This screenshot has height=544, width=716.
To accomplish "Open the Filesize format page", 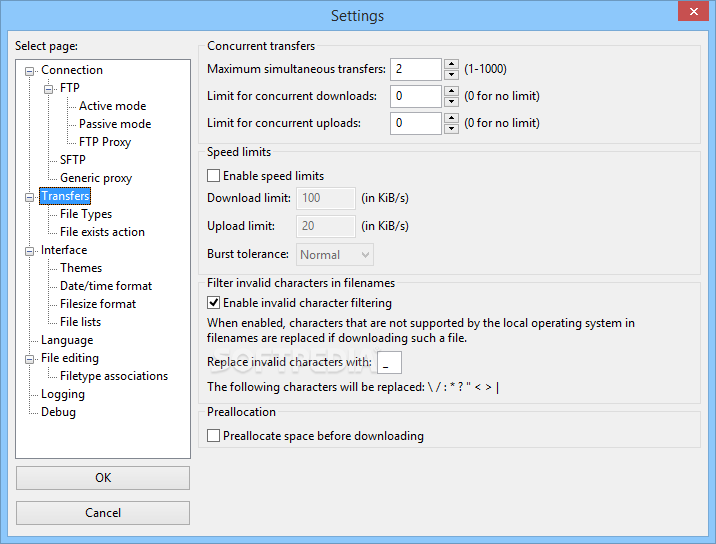I will (x=98, y=304).
